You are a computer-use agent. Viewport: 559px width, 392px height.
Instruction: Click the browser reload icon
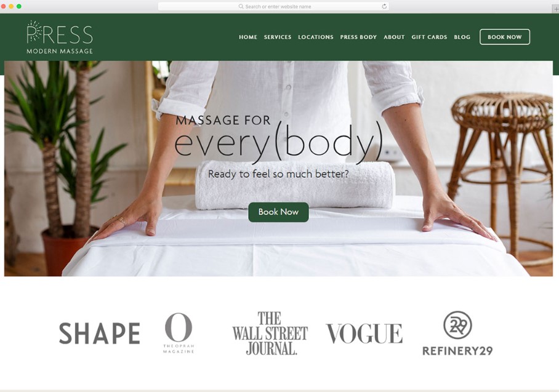click(384, 6)
